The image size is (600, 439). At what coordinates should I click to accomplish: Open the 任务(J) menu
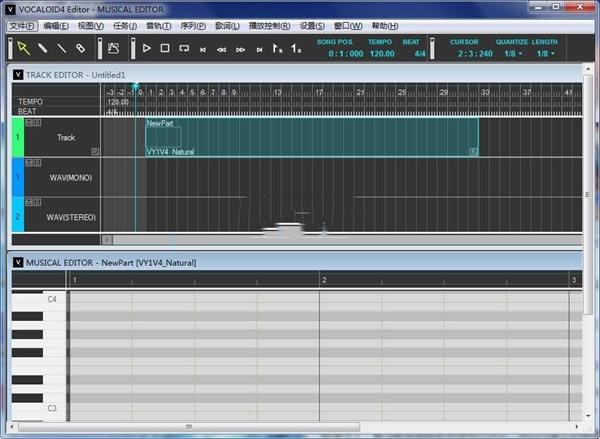(x=125, y=26)
